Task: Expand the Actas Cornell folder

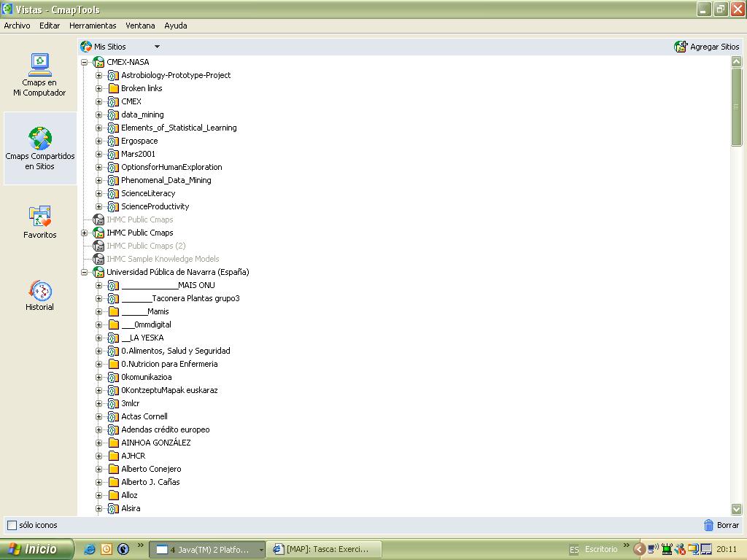Action: click(98, 416)
